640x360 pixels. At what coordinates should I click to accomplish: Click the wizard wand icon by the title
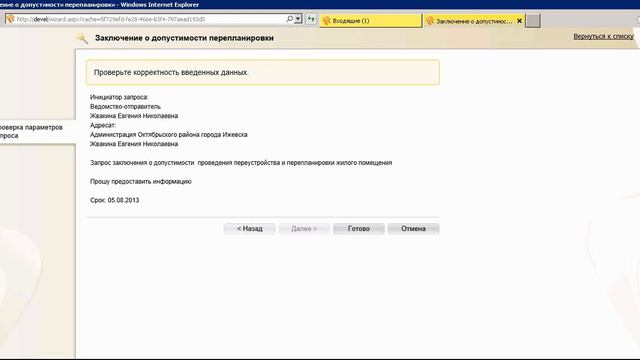coord(82,38)
